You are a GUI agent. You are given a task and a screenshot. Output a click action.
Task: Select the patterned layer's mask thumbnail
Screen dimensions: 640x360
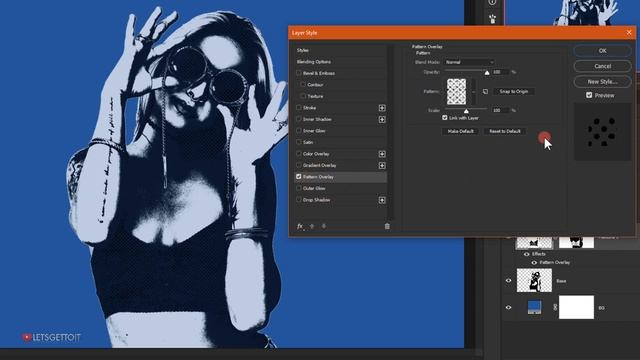point(576,242)
